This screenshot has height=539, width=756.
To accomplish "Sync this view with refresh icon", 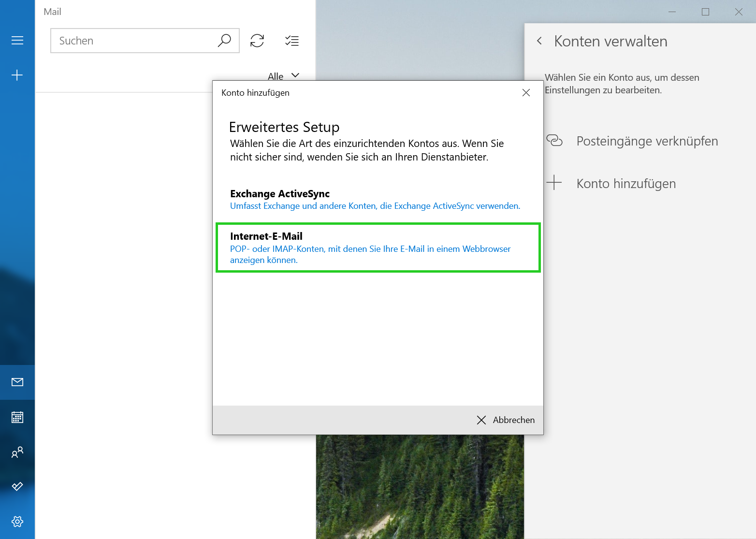I will 257,41.
